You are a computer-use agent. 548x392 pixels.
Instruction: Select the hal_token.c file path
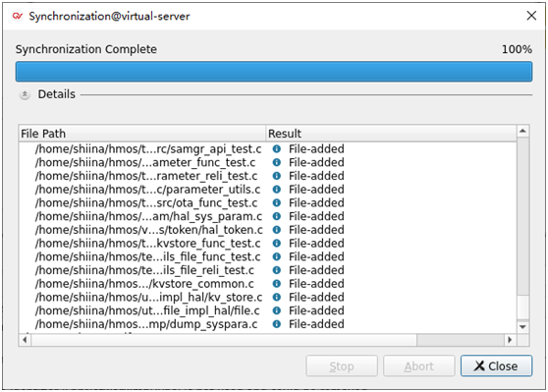tap(149, 230)
